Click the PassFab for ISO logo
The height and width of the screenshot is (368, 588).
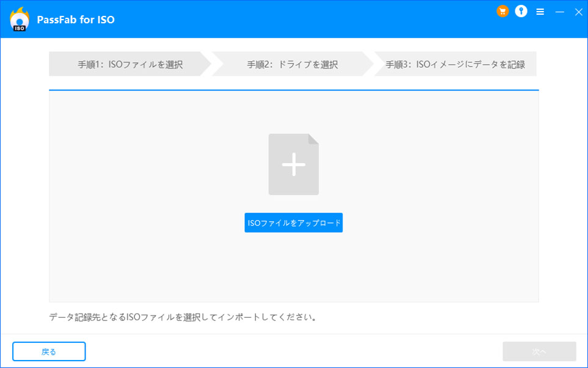(19, 19)
